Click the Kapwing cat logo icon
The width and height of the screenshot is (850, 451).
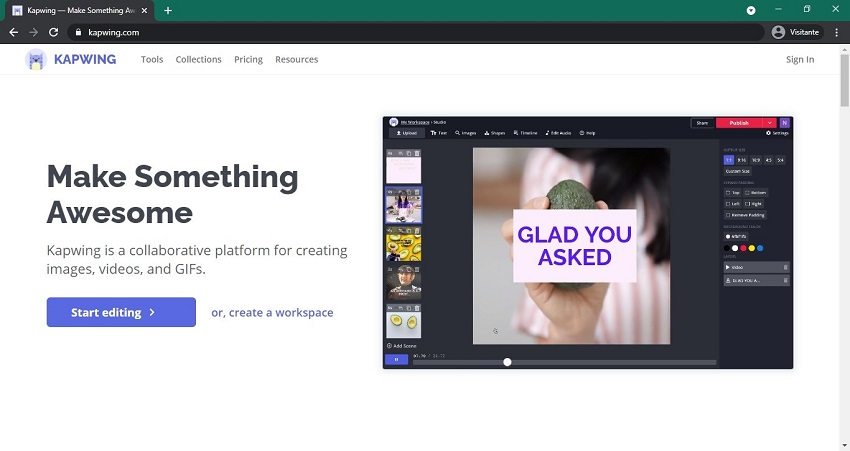36,60
